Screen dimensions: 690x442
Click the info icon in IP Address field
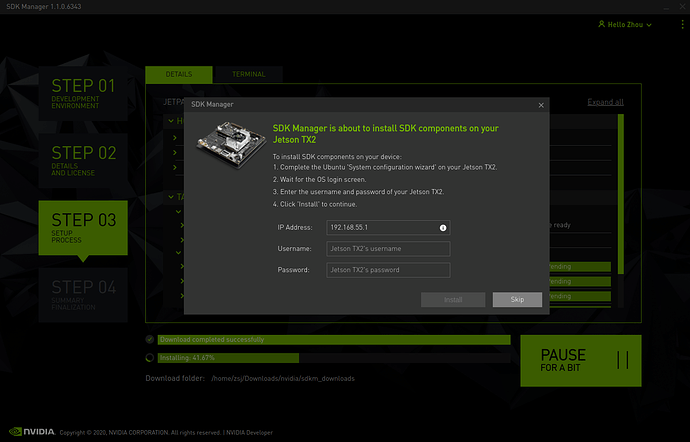[x=443, y=228]
